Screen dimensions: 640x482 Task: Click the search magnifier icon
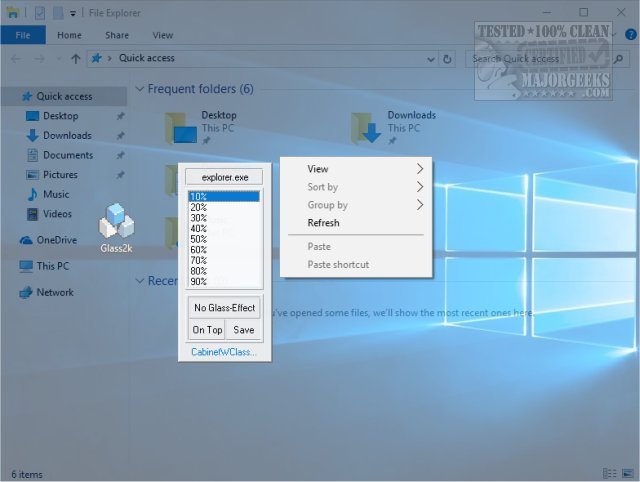tap(619, 59)
